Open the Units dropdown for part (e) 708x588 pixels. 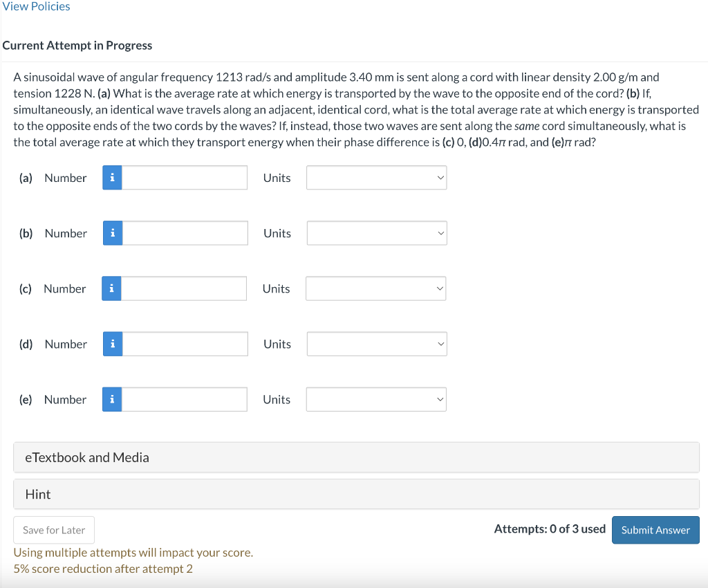(x=376, y=399)
